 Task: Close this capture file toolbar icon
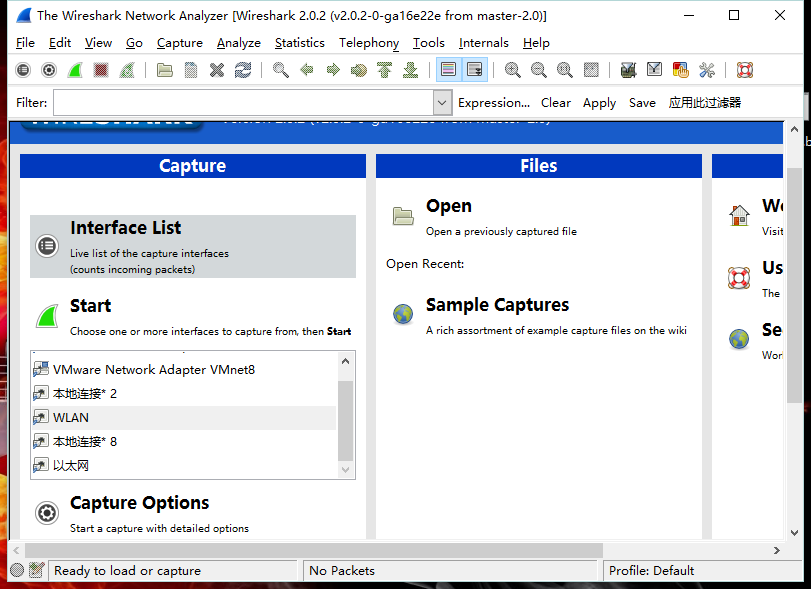point(217,70)
